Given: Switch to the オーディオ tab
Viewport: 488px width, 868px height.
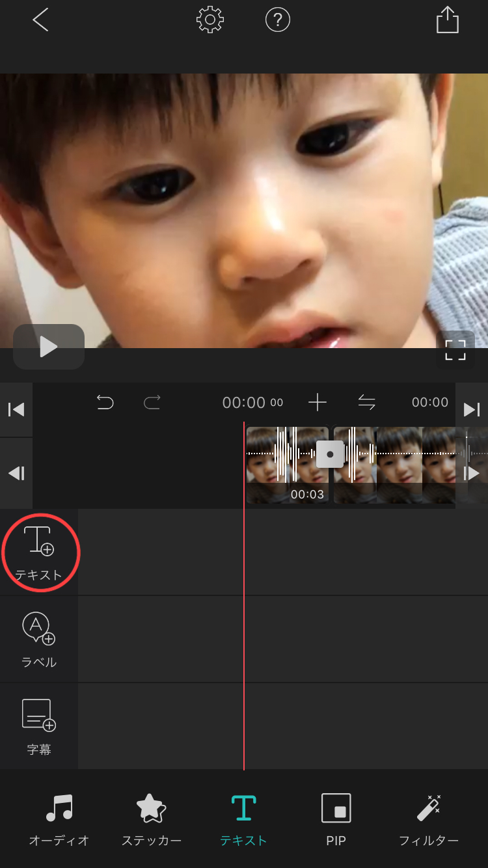Looking at the screenshot, I should [59, 819].
